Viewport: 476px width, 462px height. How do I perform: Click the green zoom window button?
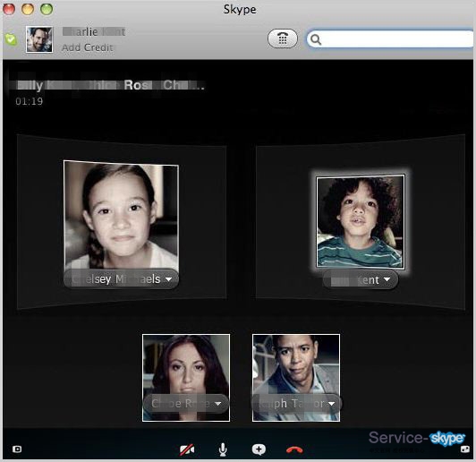47,9
